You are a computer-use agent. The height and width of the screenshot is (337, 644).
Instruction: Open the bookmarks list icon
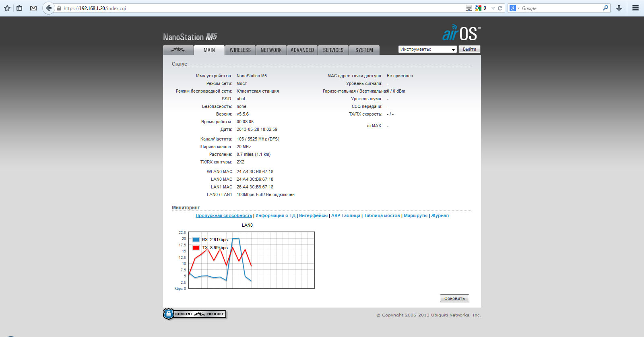tap(19, 8)
